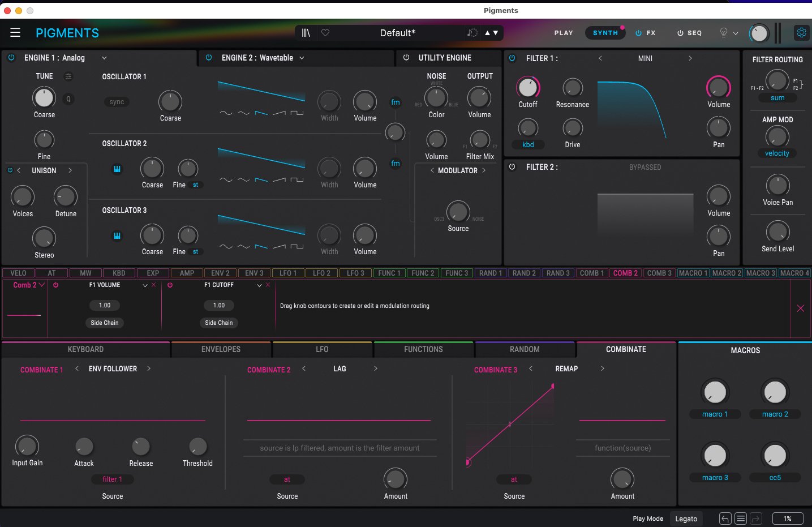
Task: Select the ENVELOPES modulation tab
Action: pos(221,349)
